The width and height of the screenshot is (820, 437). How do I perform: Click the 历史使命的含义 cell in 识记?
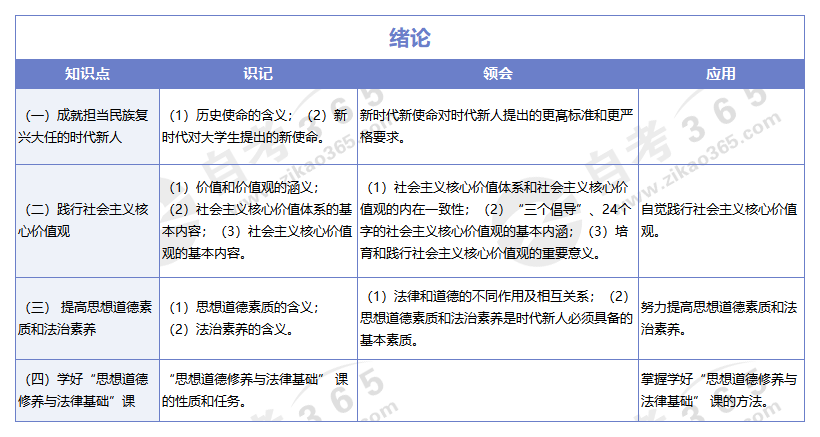257,126
